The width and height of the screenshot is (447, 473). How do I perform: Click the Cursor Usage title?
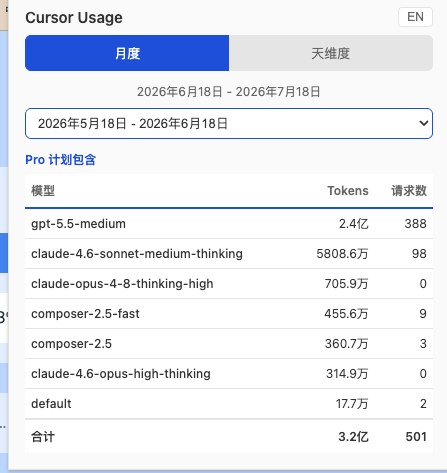[x=74, y=17]
